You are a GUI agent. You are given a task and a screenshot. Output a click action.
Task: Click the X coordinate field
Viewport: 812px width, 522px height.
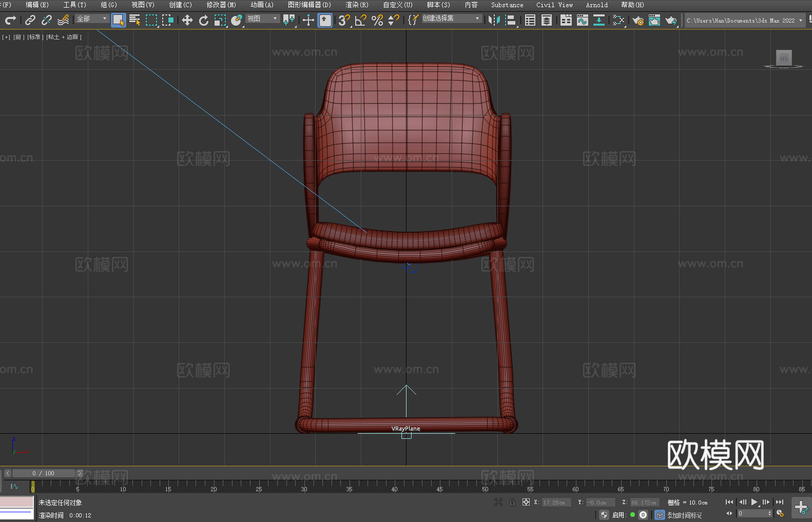[556, 502]
